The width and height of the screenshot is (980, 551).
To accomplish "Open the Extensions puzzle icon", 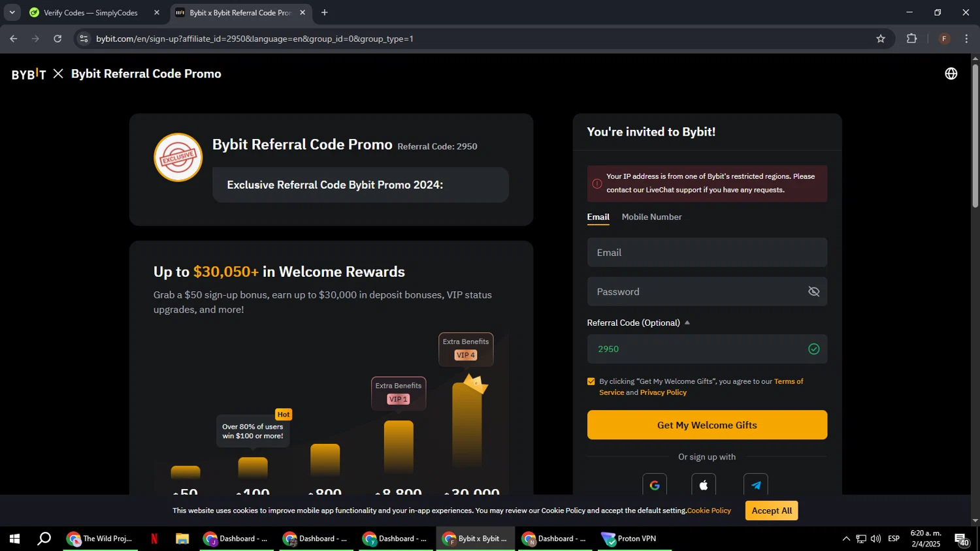I will pyautogui.click(x=912, y=39).
